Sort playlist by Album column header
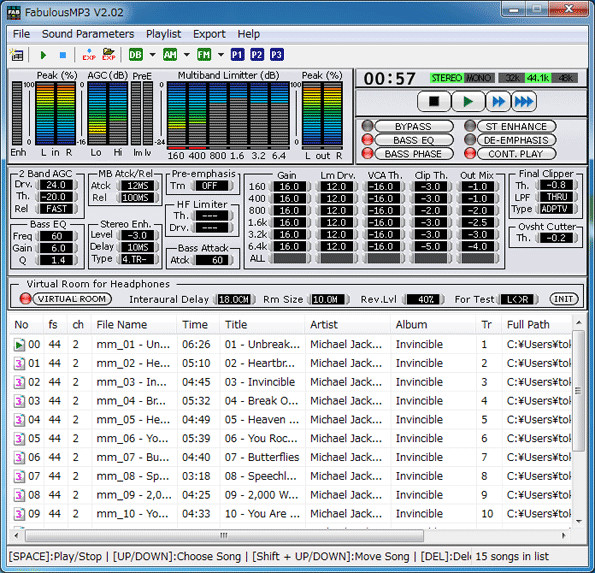 coord(433,325)
